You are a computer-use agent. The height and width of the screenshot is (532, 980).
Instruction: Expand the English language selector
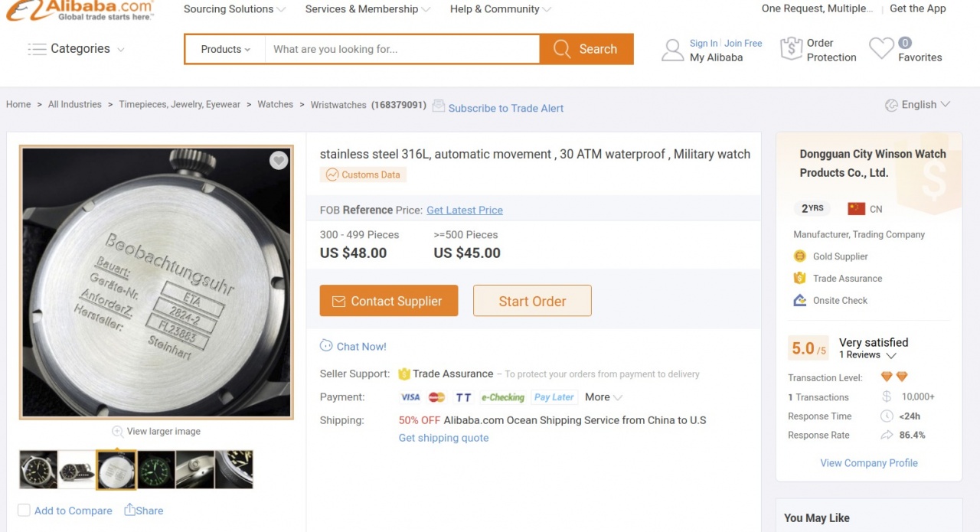click(x=918, y=105)
